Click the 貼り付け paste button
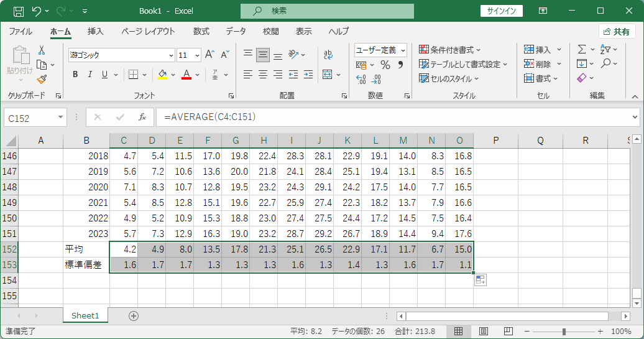This screenshot has width=644, height=339. [20, 62]
